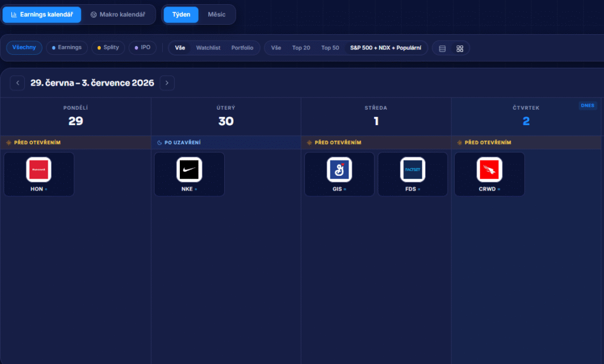Switch to list view layout icon
The image size is (604, 364).
click(442, 48)
